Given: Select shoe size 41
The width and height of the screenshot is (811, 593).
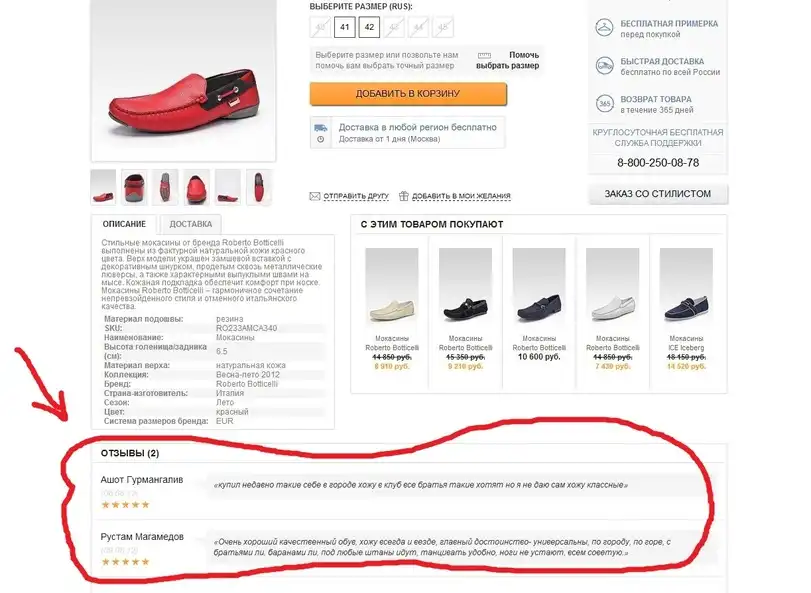Looking at the screenshot, I should pos(345,27).
